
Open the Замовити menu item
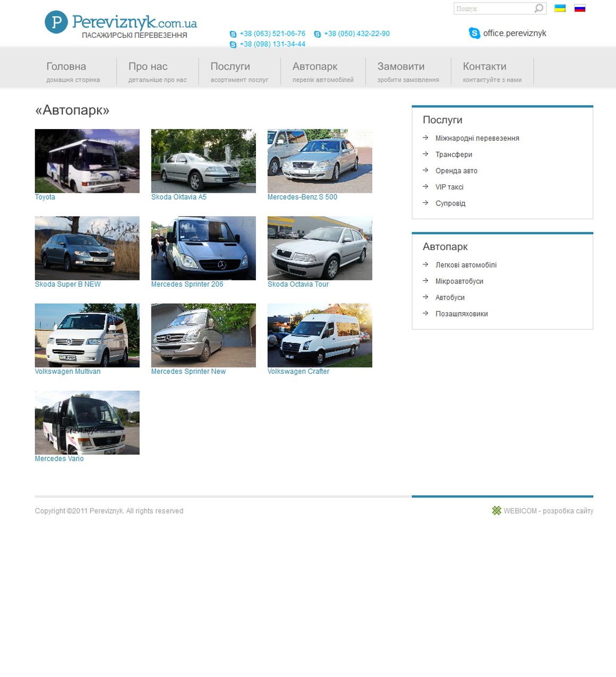coord(408,72)
